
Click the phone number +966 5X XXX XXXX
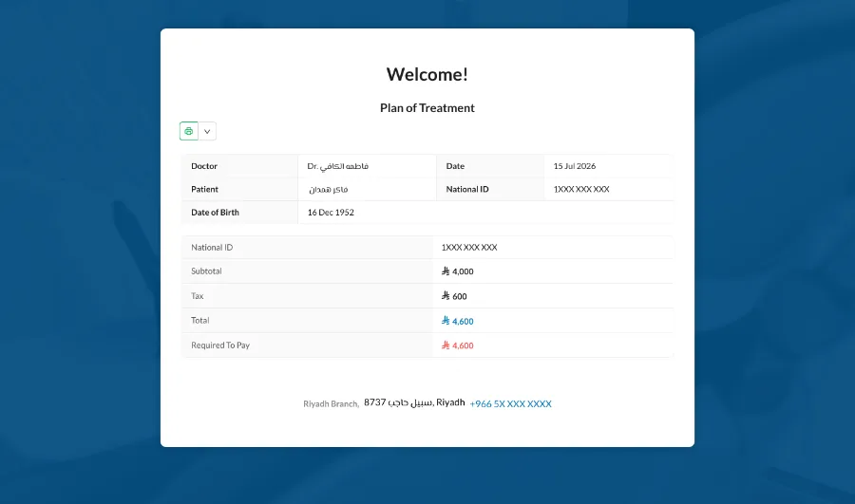(510, 403)
